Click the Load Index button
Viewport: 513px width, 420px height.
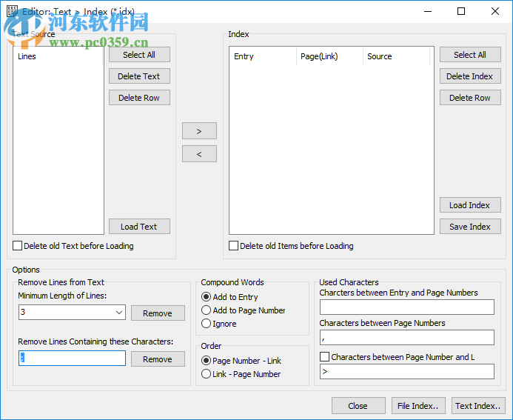[x=470, y=205]
